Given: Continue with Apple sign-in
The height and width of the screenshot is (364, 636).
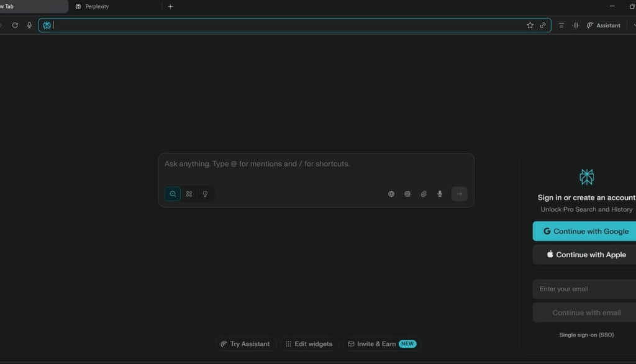Looking at the screenshot, I should (x=584, y=255).
